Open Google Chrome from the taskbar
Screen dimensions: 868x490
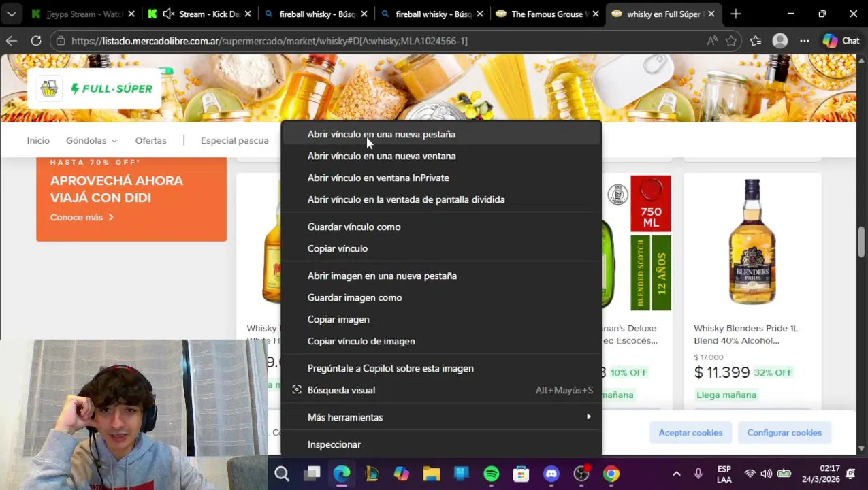tap(611, 474)
